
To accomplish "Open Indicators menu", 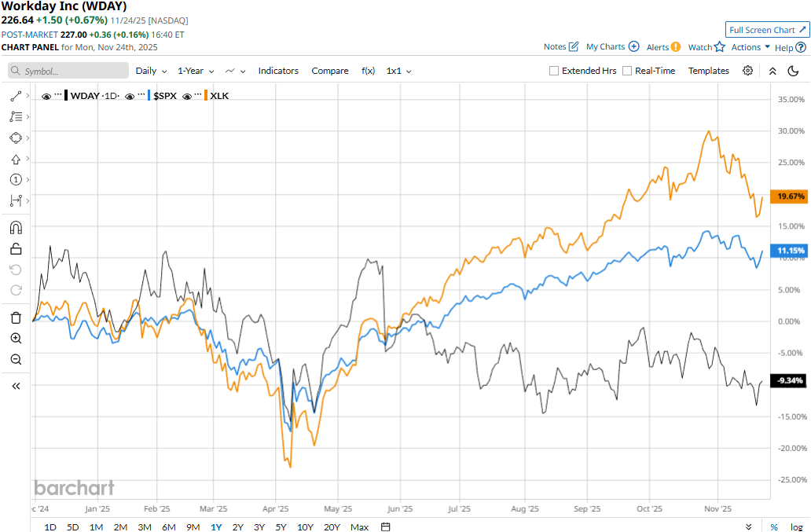I will tap(278, 71).
